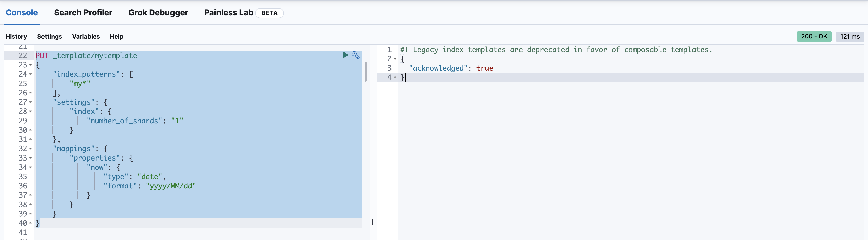Toggle response fold marker on line 4
The height and width of the screenshot is (240, 868).
[x=395, y=77]
